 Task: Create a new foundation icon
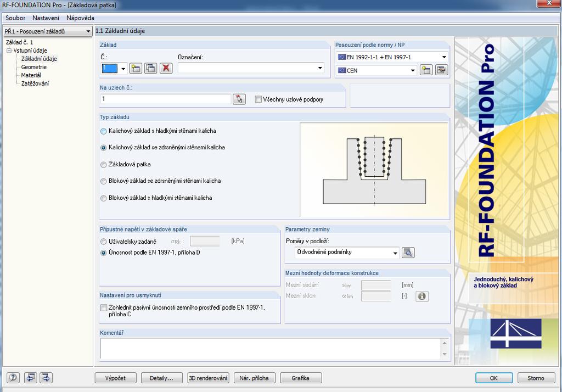pos(136,68)
